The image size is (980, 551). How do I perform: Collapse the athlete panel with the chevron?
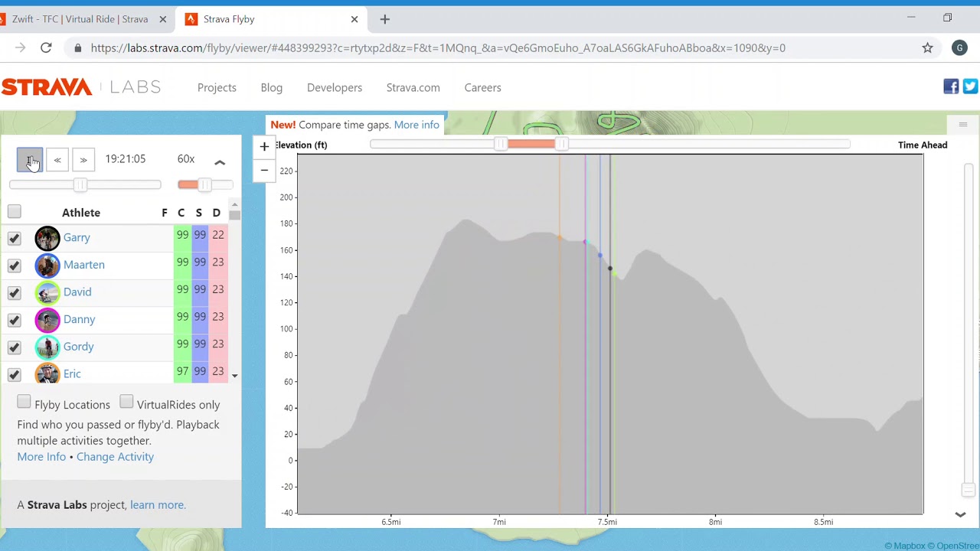coord(220,162)
